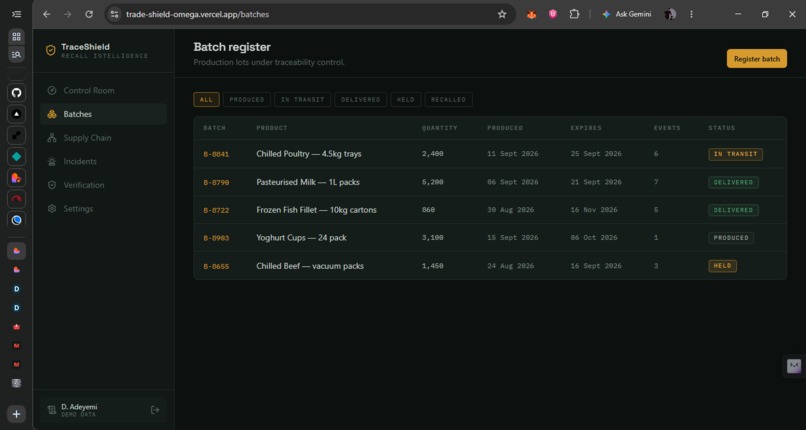Reload the current page
Image resolution: width=806 pixels, height=430 pixels.
click(x=89, y=14)
